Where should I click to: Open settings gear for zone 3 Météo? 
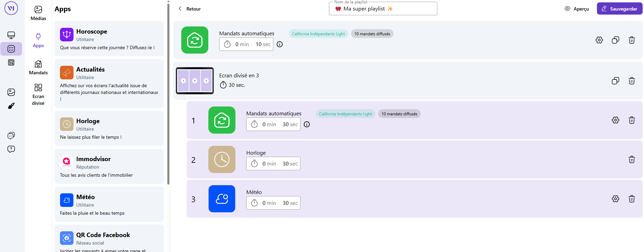(616, 199)
